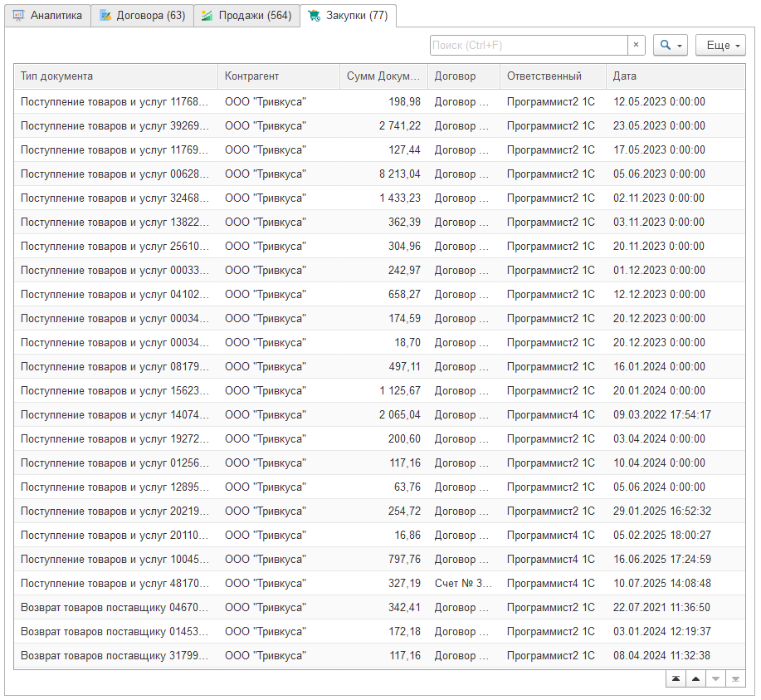This screenshot has width=761, height=700.
Task: Switch to the Продажи (564) tab
Action: (246, 16)
